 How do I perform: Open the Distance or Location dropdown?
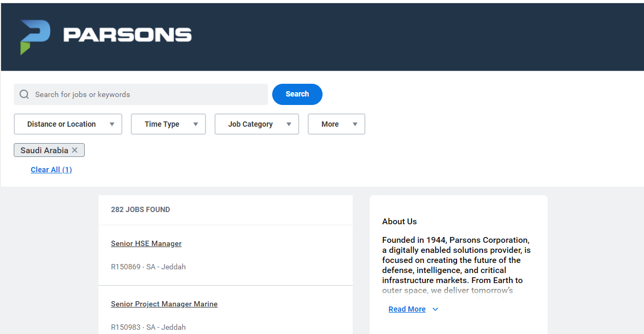pos(68,124)
